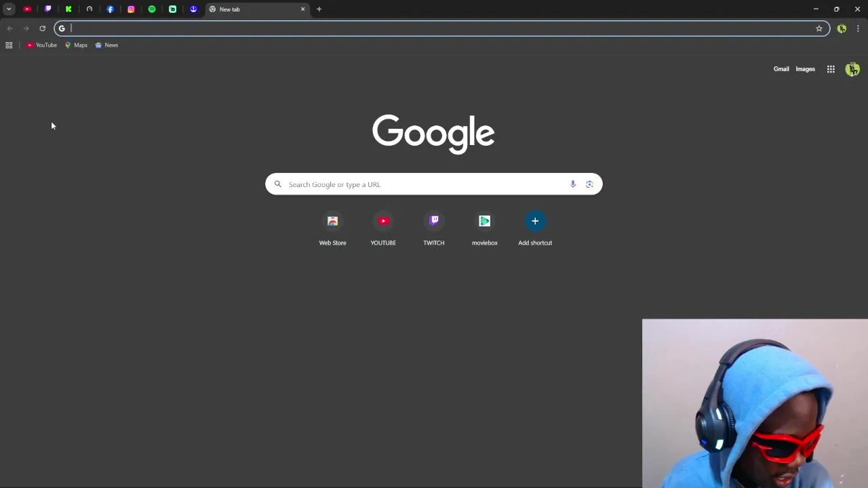Open the Maps bookmark

tap(76, 45)
